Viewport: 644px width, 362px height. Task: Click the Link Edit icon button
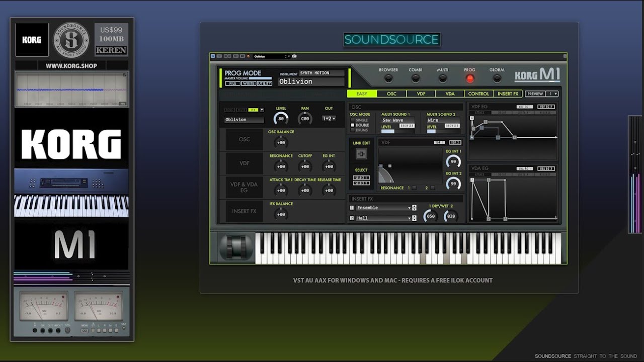click(361, 154)
